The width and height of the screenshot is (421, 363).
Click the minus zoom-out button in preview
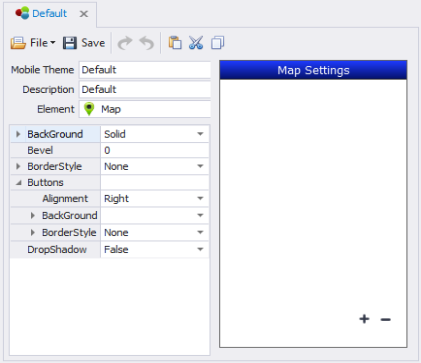[x=386, y=319]
